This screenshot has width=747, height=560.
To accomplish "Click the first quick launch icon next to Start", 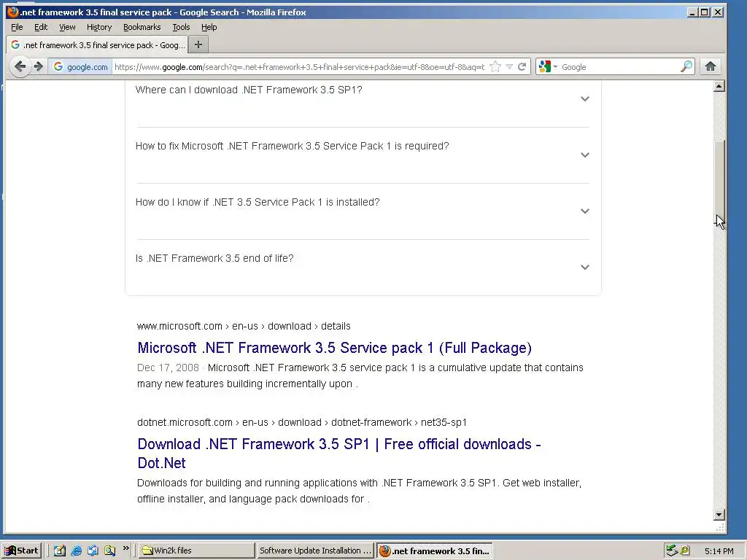I will (60, 551).
